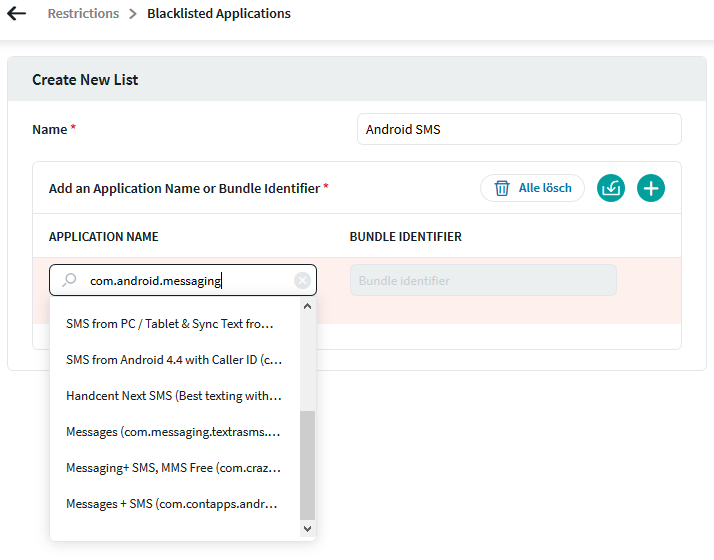Select SMS from PC / Tablet suggestion
This screenshot has height=560, width=714.
tap(169, 324)
